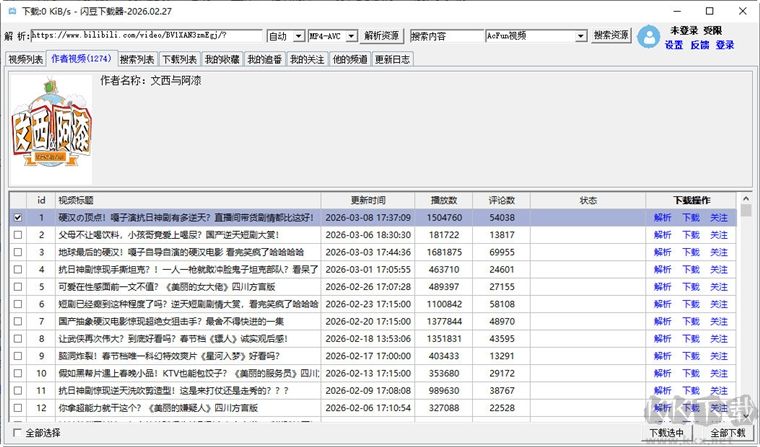This screenshot has height=447, width=760.
Task: Click the app icon in title bar
Action: [13, 11]
